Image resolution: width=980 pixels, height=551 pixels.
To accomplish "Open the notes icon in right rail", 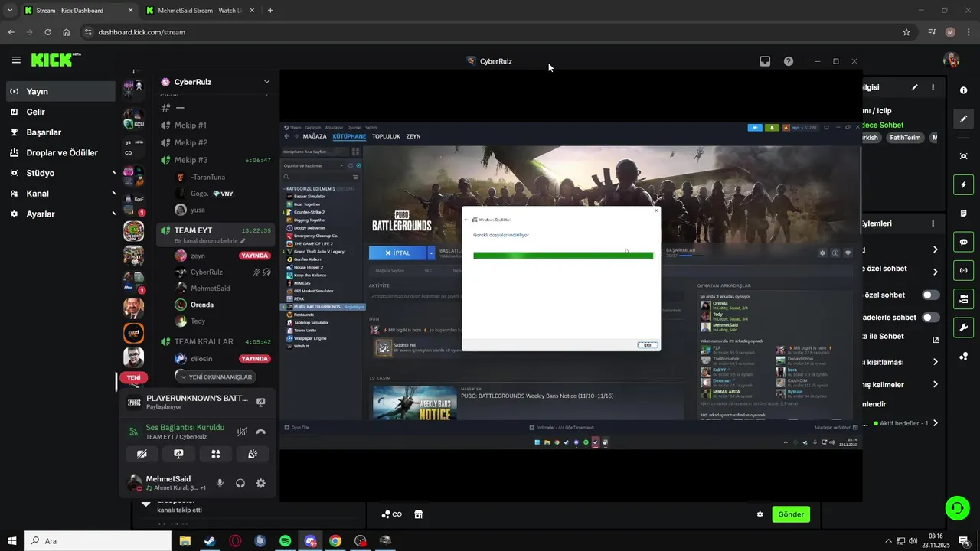I will [963, 213].
